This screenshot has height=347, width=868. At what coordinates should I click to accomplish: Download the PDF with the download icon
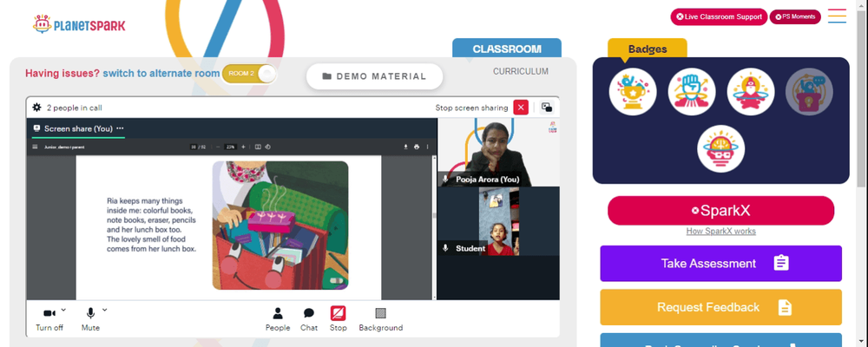[405, 147]
